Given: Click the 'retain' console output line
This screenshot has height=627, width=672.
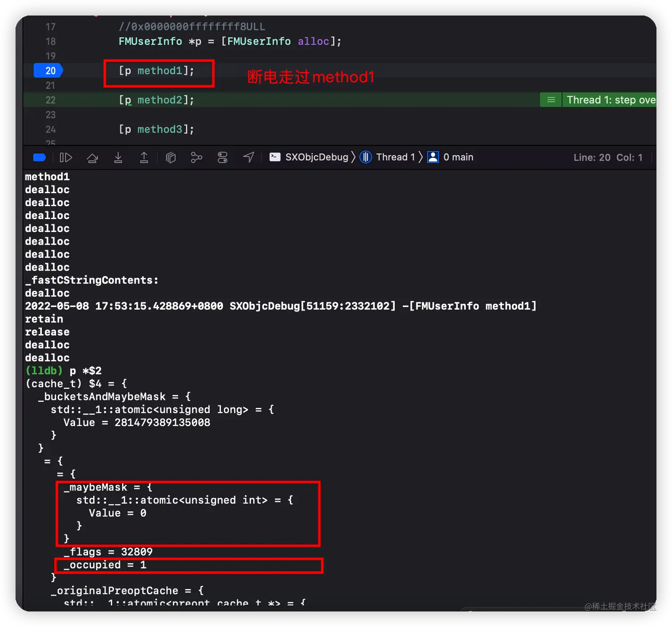Looking at the screenshot, I should click(44, 319).
